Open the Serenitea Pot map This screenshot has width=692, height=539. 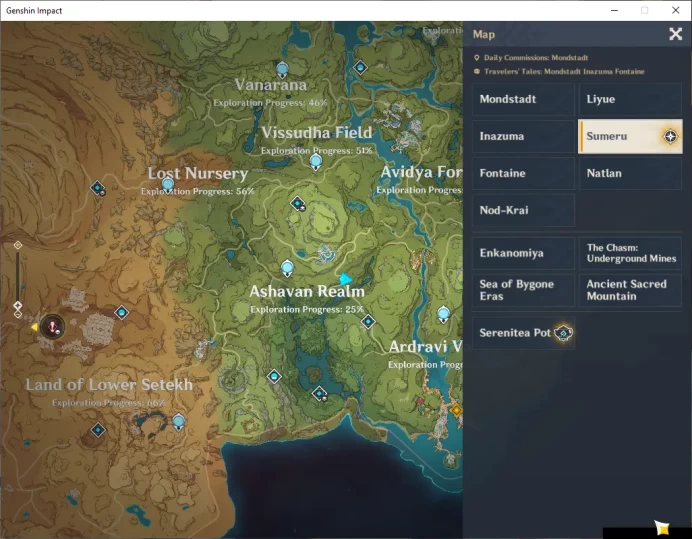pyautogui.click(x=524, y=333)
